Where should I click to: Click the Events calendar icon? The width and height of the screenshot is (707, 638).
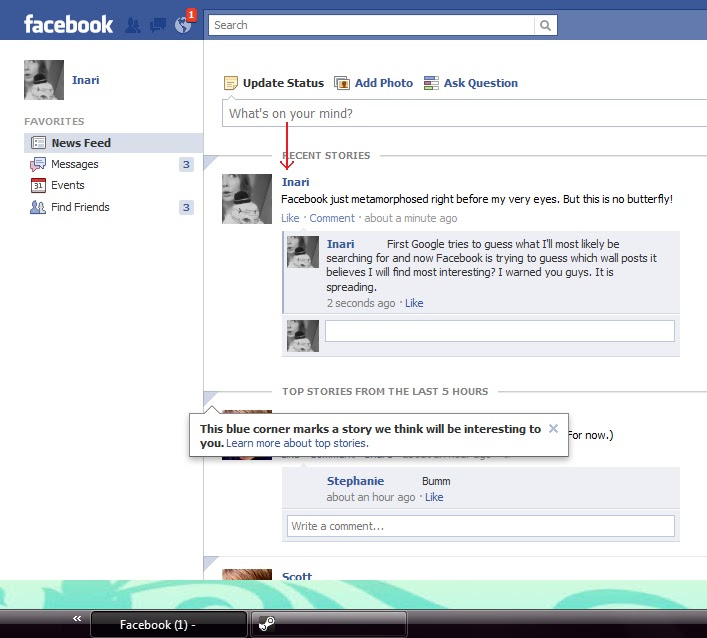(x=38, y=185)
